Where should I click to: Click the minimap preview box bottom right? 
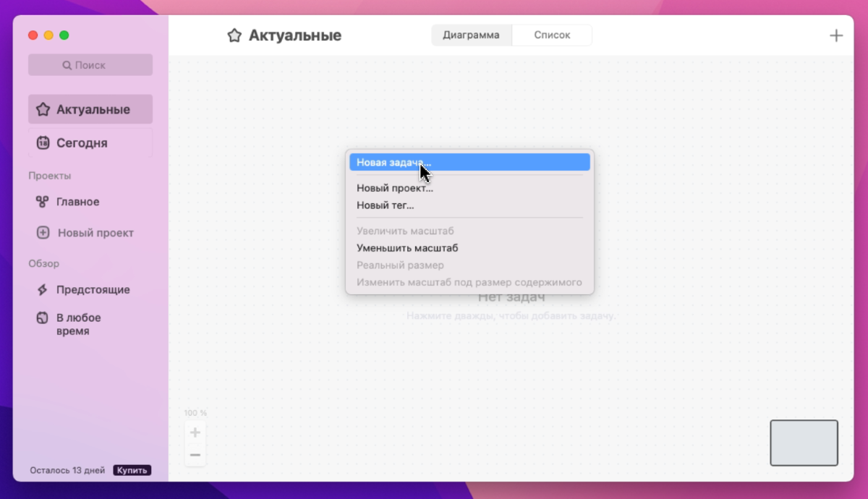tap(803, 442)
